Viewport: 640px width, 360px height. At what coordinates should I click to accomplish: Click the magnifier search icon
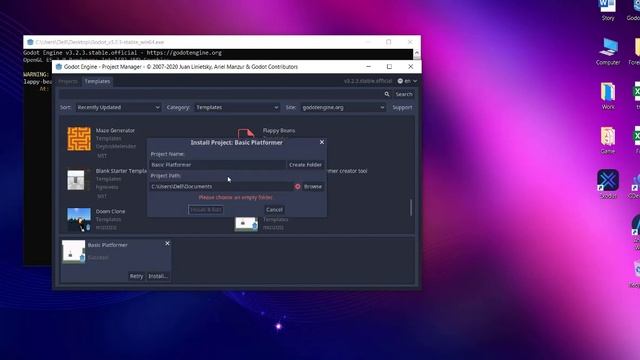pos(387,94)
